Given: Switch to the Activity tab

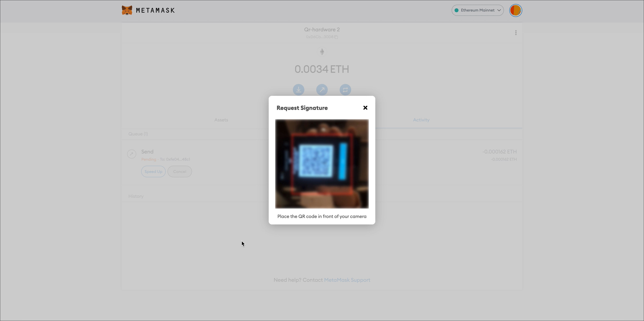Looking at the screenshot, I should [421, 120].
